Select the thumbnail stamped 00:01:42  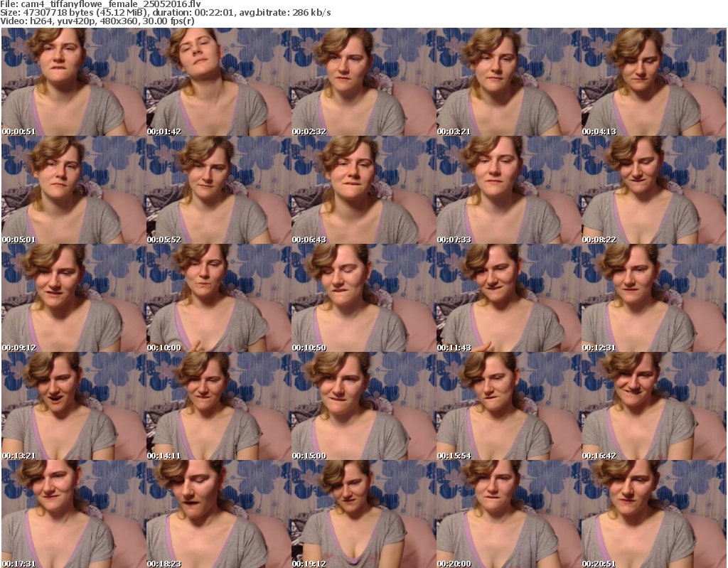pyautogui.click(x=219, y=82)
